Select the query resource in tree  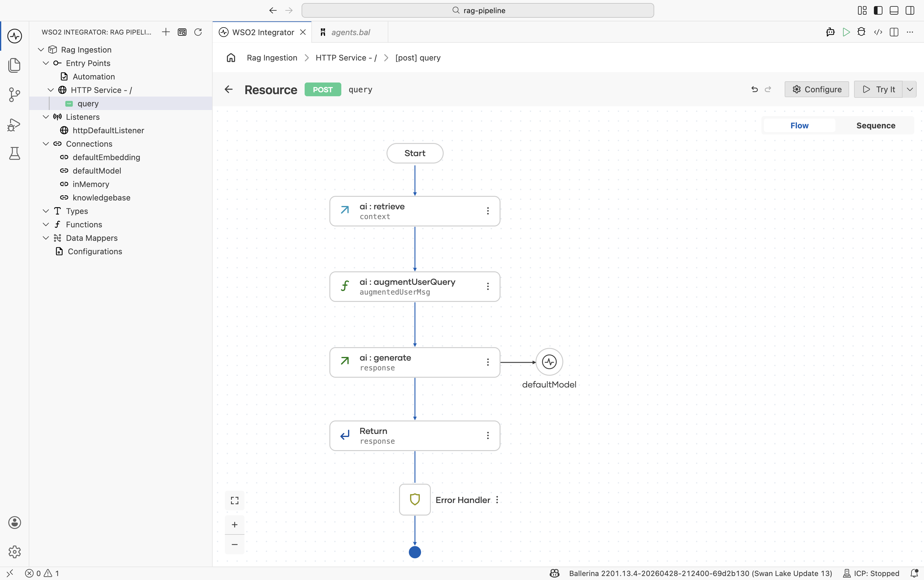[120, 103]
